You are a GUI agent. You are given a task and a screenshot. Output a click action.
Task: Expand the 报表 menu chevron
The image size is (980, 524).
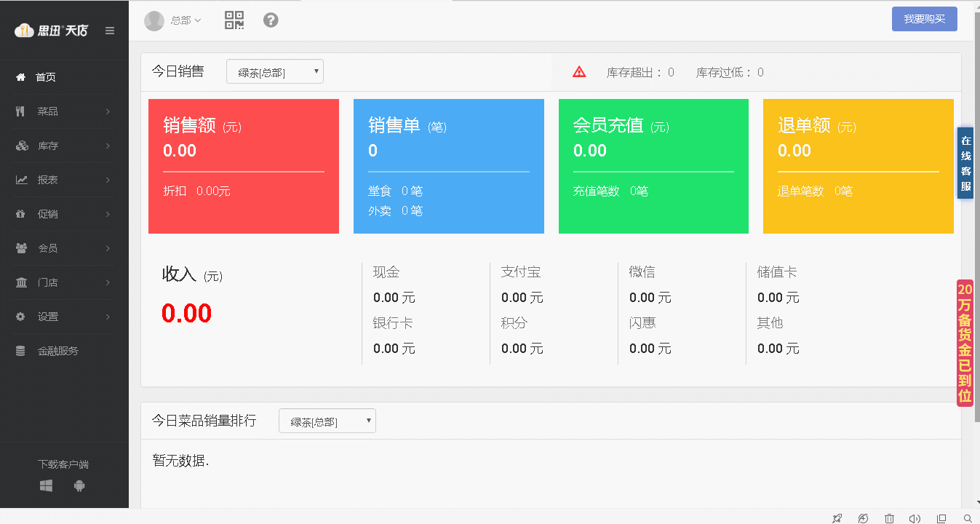(108, 180)
